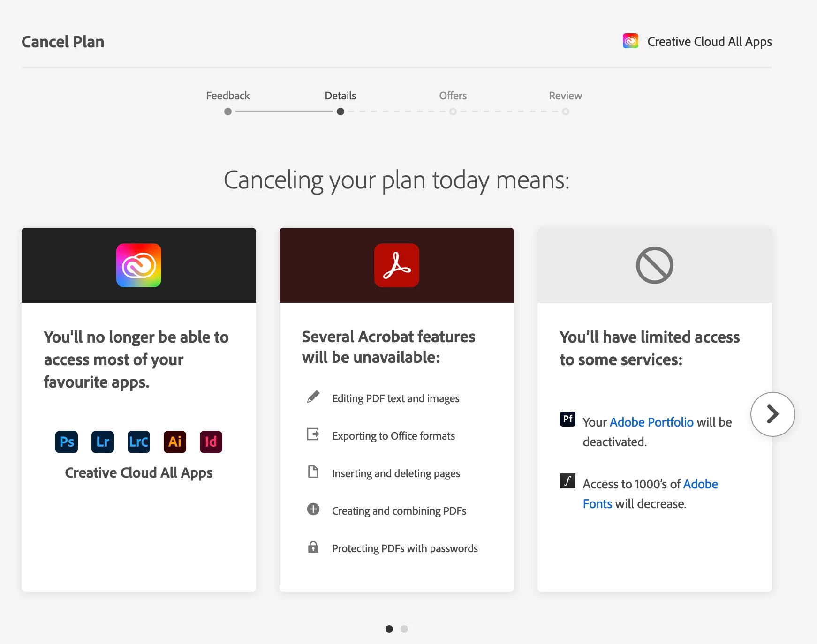Click the InDesign (Id) app icon

[x=211, y=442]
